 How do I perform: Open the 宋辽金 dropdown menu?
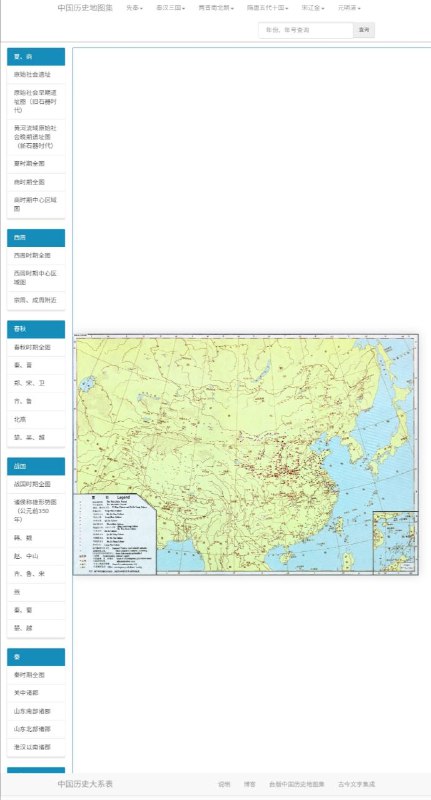(x=313, y=8)
